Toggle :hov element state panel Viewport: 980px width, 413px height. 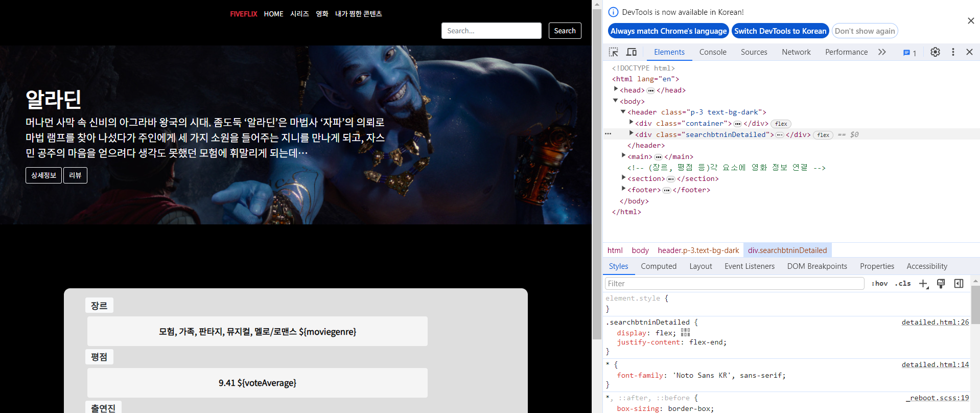[x=879, y=284]
